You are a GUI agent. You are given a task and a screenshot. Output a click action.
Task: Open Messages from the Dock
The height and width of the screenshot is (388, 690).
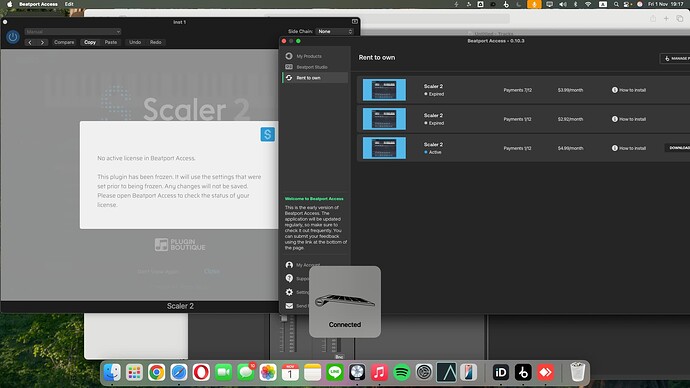[x=246, y=373]
